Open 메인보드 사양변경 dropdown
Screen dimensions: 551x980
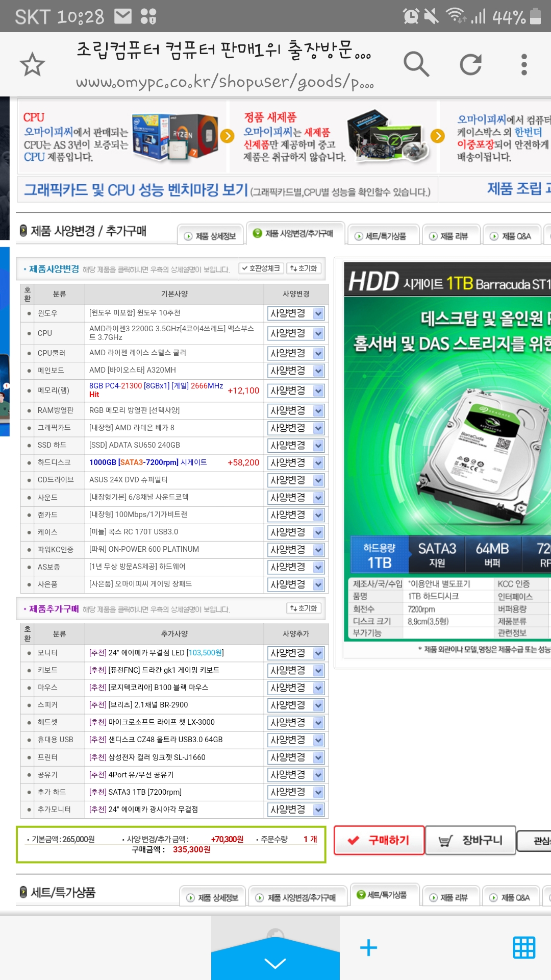pos(296,371)
